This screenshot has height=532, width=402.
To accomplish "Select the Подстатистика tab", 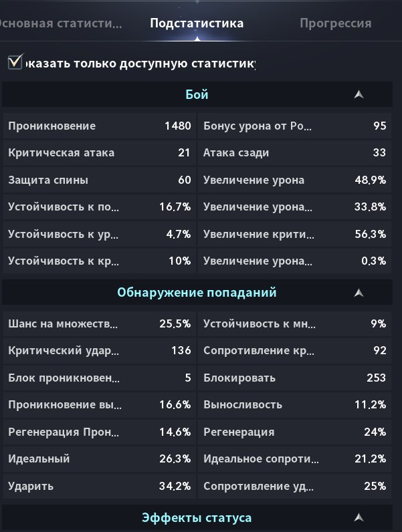I will tap(197, 23).
